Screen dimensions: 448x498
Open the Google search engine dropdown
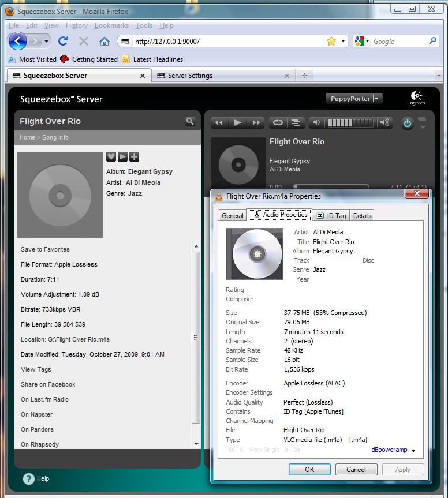pyautogui.click(x=362, y=41)
